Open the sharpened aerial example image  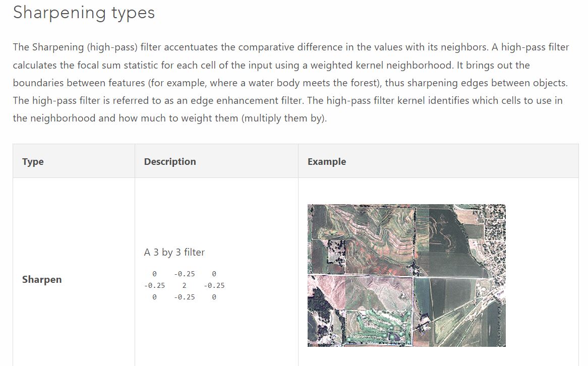pos(406,275)
